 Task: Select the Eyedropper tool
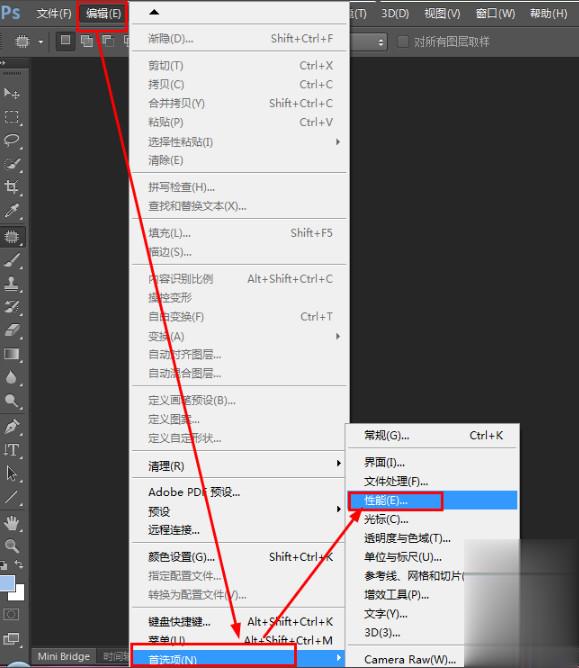coord(11,211)
